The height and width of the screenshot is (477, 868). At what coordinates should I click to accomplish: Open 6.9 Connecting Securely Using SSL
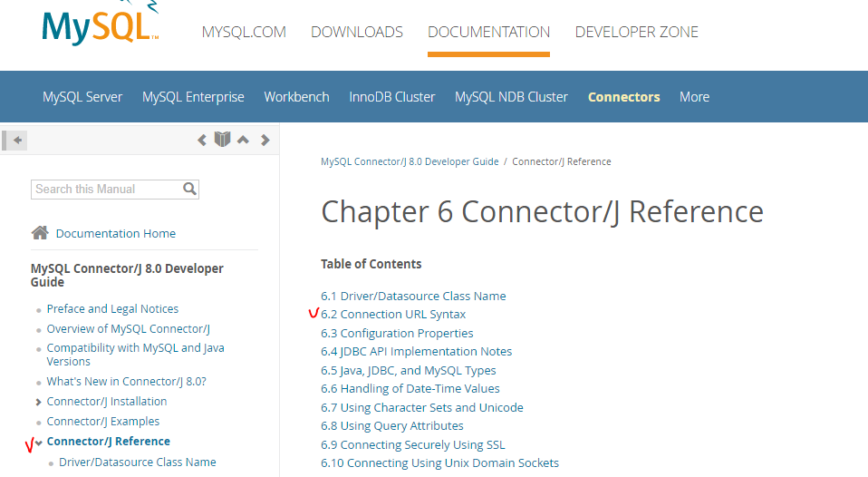click(413, 444)
